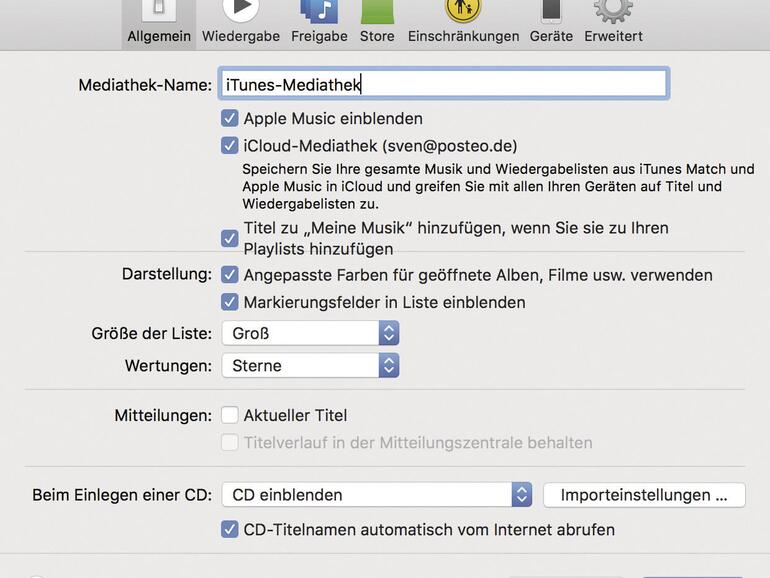Open the Geräte devices icon

coord(551,10)
